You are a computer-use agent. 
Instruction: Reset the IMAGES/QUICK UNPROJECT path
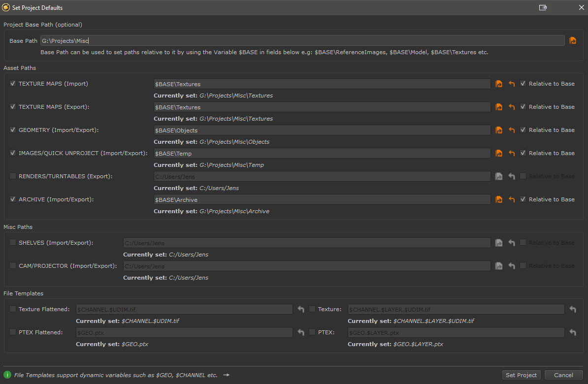click(x=512, y=154)
